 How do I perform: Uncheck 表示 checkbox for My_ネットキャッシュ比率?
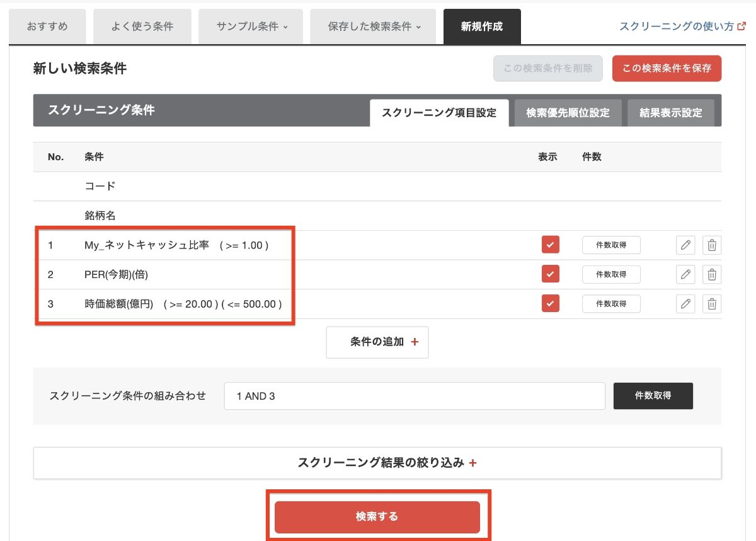550,245
